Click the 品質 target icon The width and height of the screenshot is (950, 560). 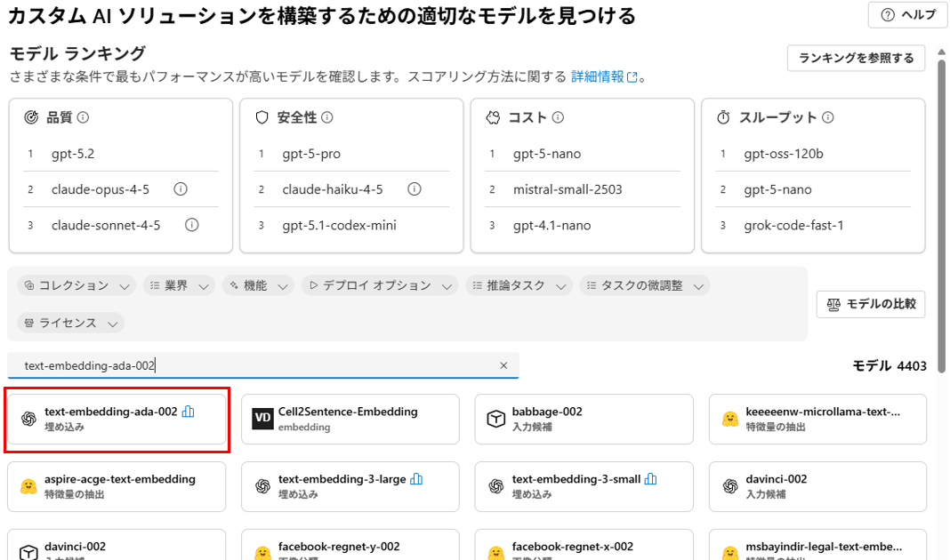[31, 117]
